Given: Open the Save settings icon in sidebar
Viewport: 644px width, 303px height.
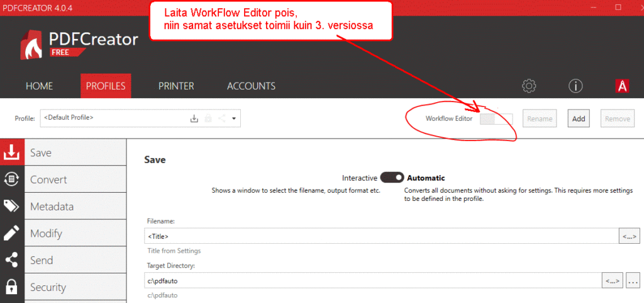Looking at the screenshot, I should pyautogui.click(x=12, y=152).
